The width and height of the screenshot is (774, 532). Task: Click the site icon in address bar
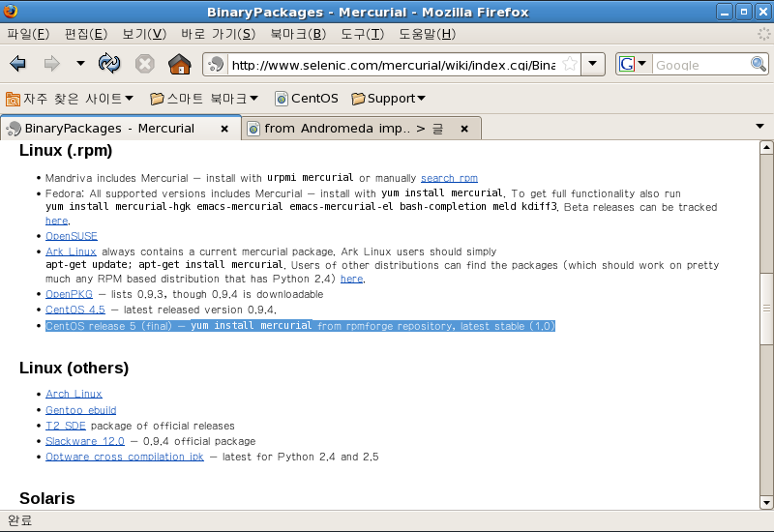click(x=216, y=64)
